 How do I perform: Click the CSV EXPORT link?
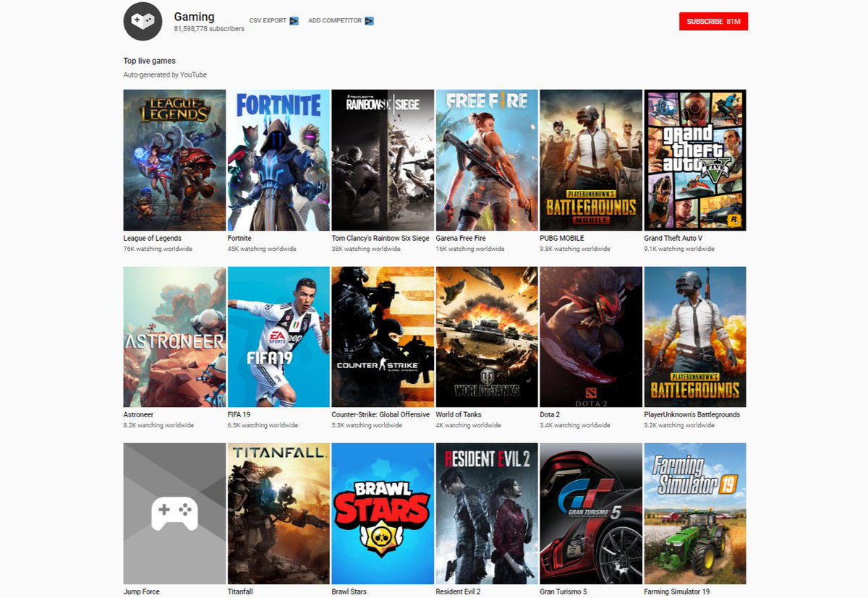pyautogui.click(x=268, y=21)
